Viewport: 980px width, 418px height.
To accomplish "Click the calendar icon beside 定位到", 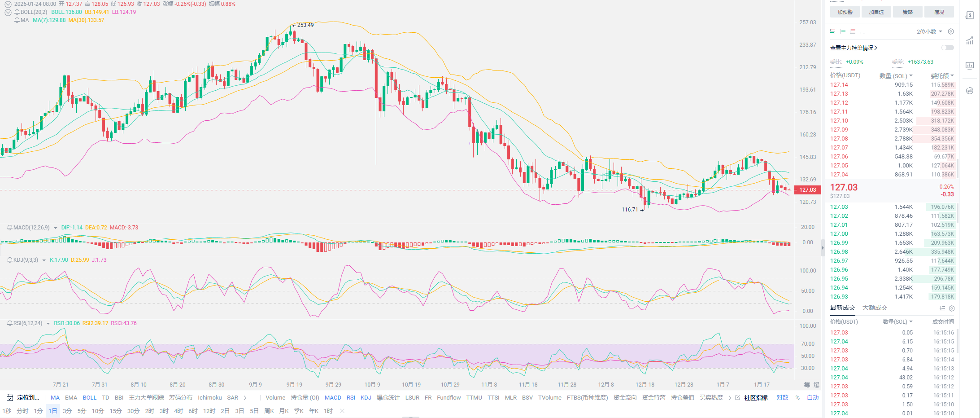I will point(10,398).
